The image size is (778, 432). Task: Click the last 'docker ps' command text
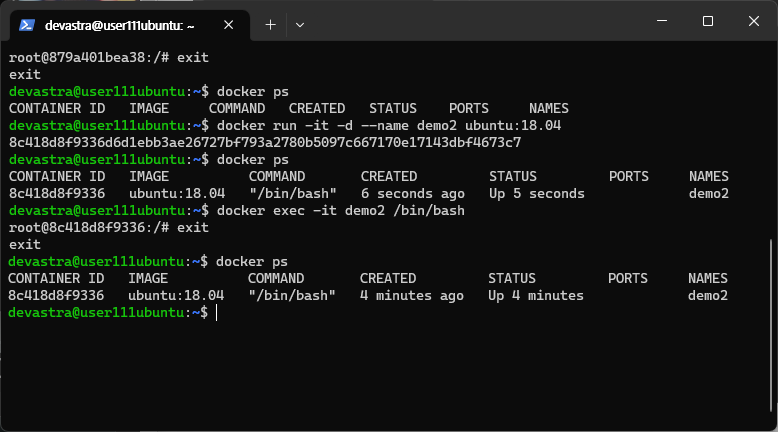coord(252,261)
